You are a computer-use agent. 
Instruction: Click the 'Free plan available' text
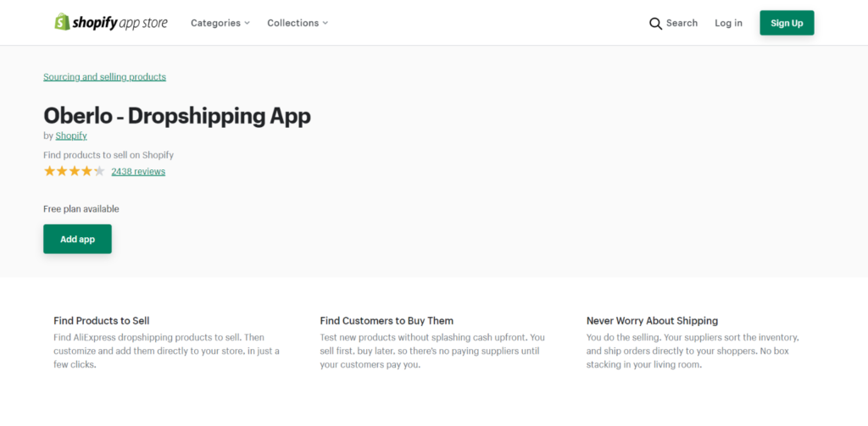tap(81, 208)
